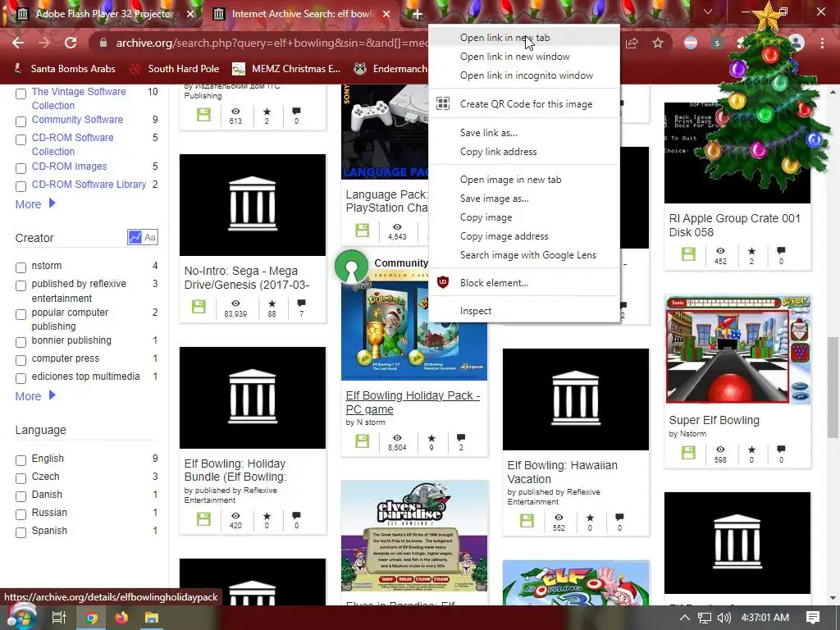
Task: Go back with the browser back arrow
Action: coord(18,43)
